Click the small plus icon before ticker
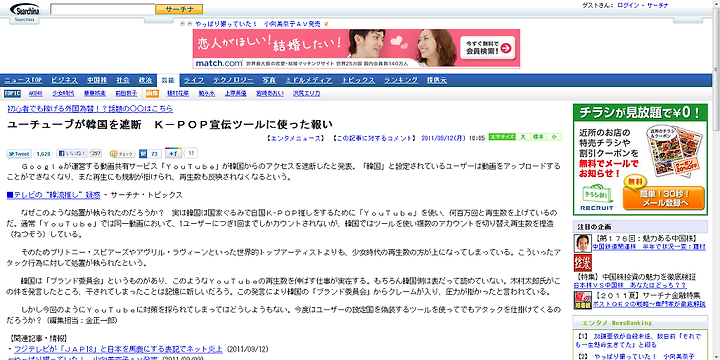The image size is (720, 360). click(x=183, y=24)
